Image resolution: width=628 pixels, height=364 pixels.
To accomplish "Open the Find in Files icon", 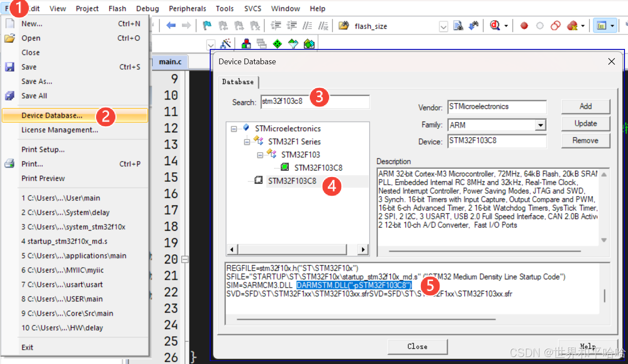I will click(x=344, y=26).
